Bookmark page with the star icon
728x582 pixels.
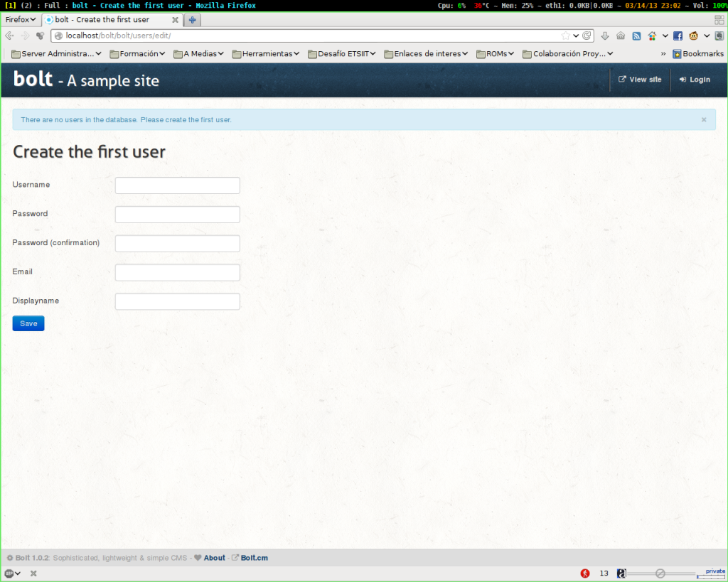[565, 36]
